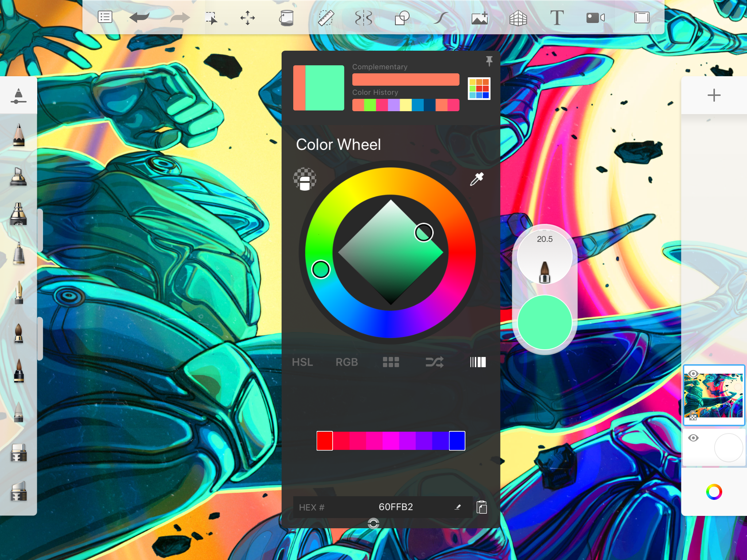Hide the top artwork layer

pos(693,374)
